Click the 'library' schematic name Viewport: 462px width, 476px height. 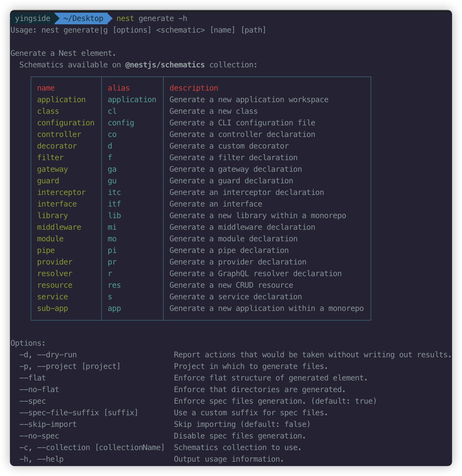52,216
